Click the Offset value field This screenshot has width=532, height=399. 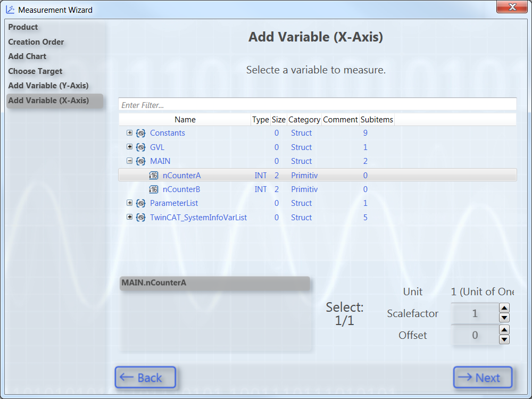[475, 335]
